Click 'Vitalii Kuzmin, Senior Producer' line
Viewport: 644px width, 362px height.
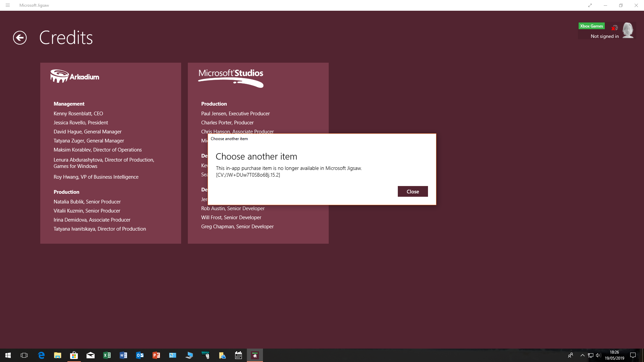[x=87, y=211]
